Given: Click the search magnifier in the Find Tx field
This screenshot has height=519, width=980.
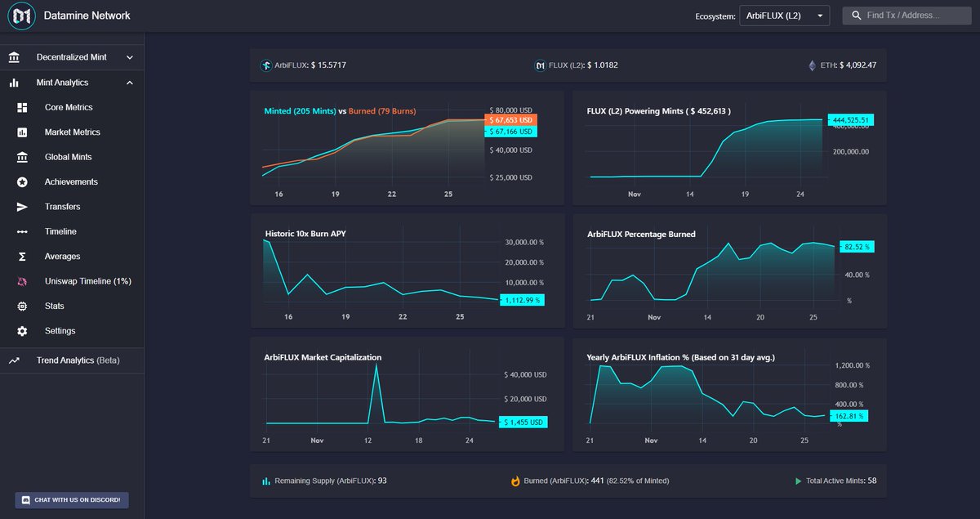Looking at the screenshot, I should (x=856, y=15).
